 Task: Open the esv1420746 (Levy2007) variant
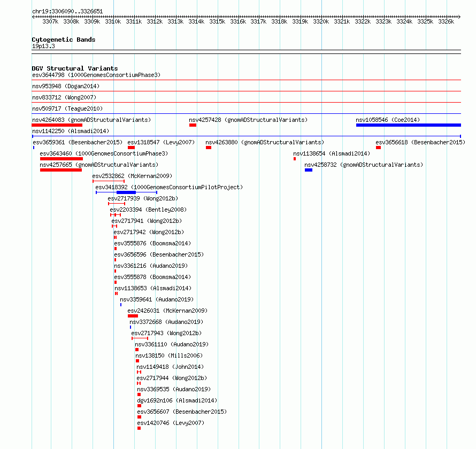(171, 423)
